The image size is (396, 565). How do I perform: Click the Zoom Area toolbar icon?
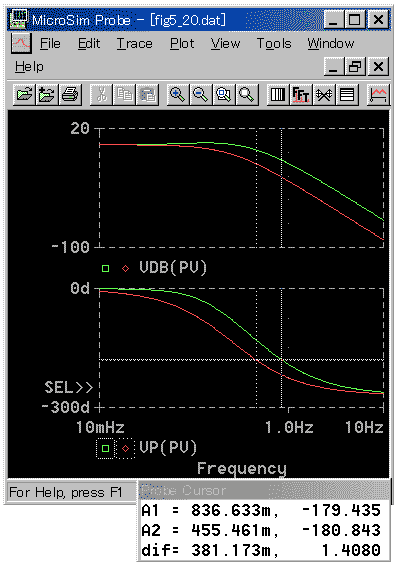[224, 95]
